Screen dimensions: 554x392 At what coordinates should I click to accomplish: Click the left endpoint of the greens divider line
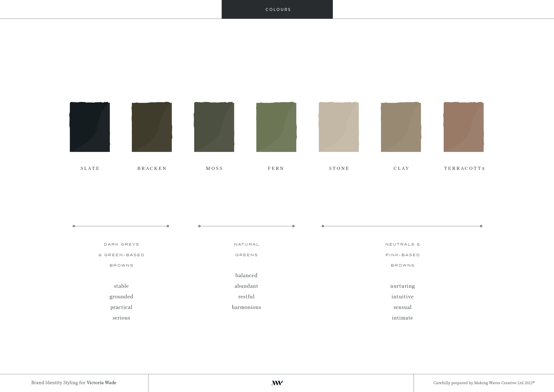[199, 226]
